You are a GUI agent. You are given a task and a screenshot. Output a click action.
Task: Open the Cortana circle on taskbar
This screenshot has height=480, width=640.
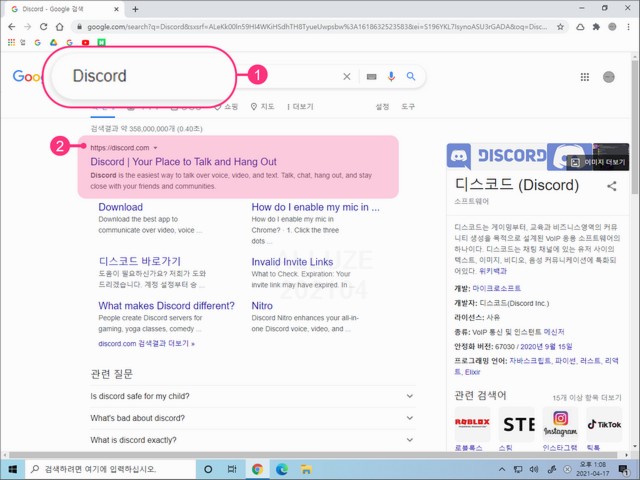pos(208,469)
